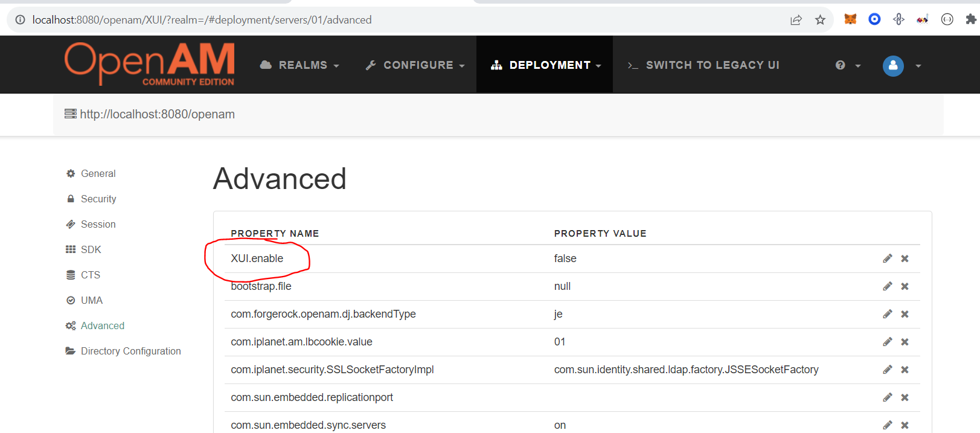Click the false value of XUI.enable
The height and width of the screenshot is (433, 980).
(x=565, y=258)
